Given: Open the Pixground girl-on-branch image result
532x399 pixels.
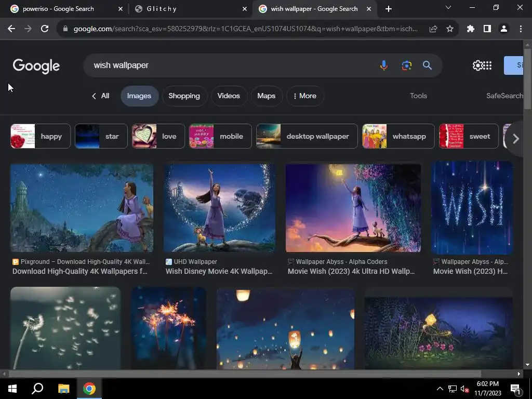Looking at the screenshot, I should tap(82, 208).
